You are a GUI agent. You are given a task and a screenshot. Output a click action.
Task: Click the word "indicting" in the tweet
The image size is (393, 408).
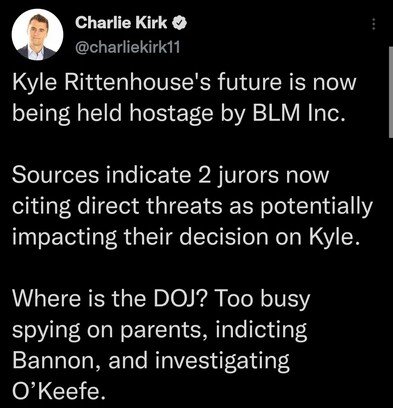(x=261, y=331)
